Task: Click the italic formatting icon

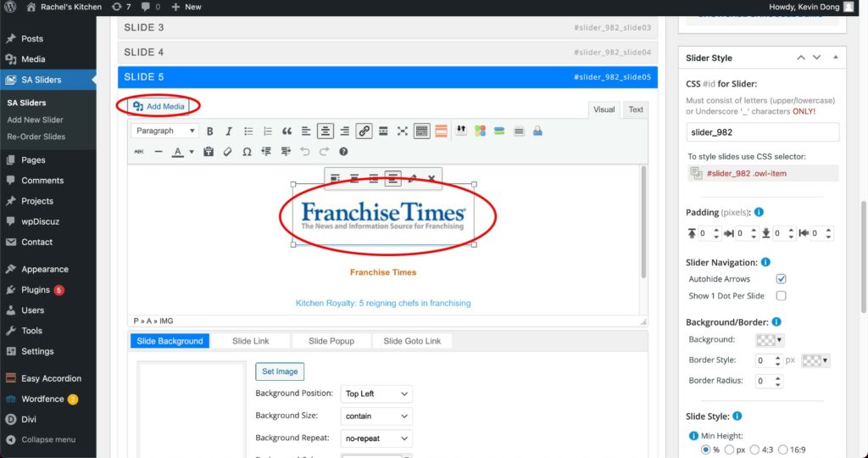Action: (229, 131)
